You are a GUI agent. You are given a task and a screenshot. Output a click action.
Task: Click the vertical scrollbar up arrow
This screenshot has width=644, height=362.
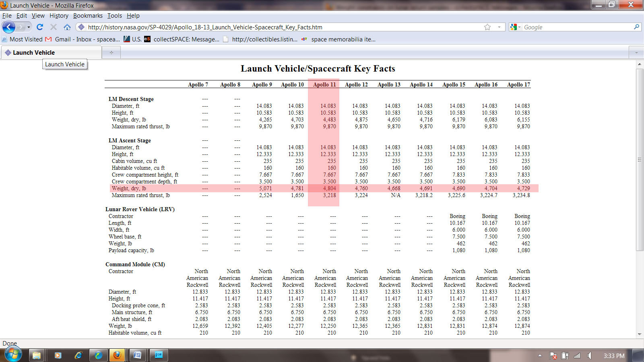pos(640,64)
